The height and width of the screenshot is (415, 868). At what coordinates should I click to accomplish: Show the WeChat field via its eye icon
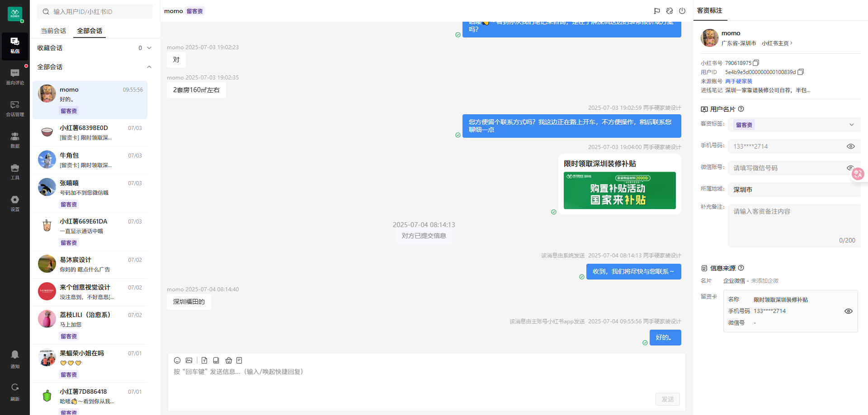pos(850,168)
